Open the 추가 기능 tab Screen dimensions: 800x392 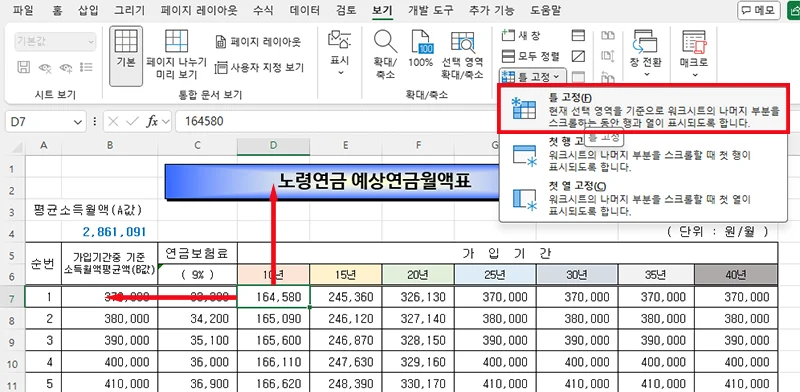[492, 10]
